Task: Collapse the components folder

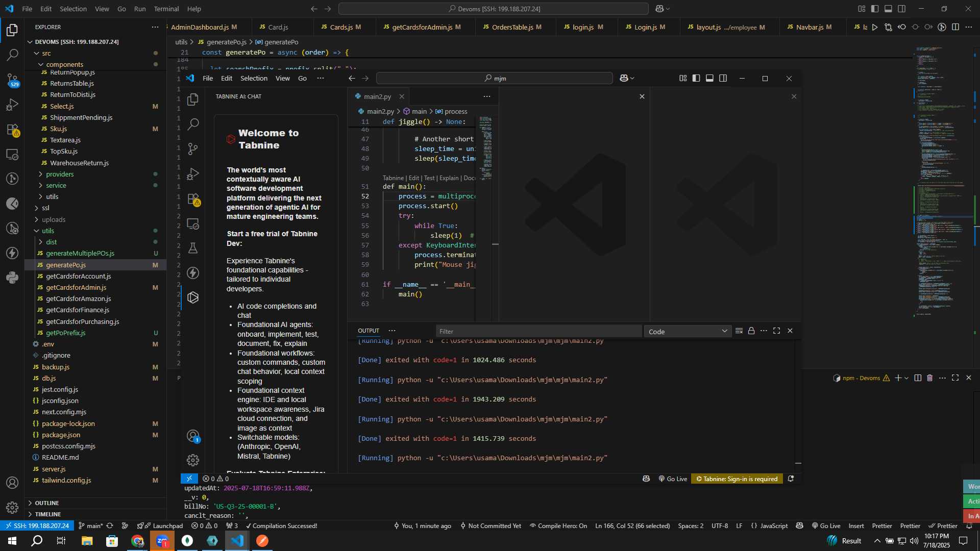Action: pyautogui.click(x=95, y=64)
